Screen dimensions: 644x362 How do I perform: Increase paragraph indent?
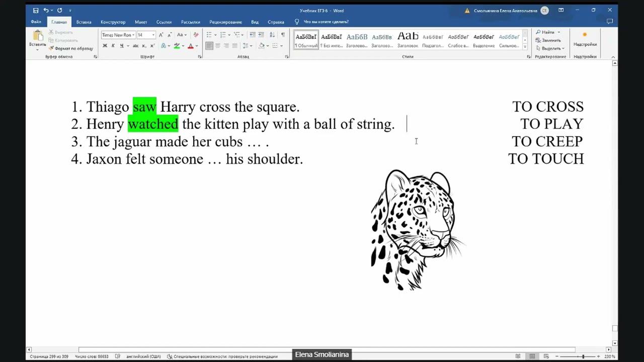pyautogui.click(x=262, y=35)
